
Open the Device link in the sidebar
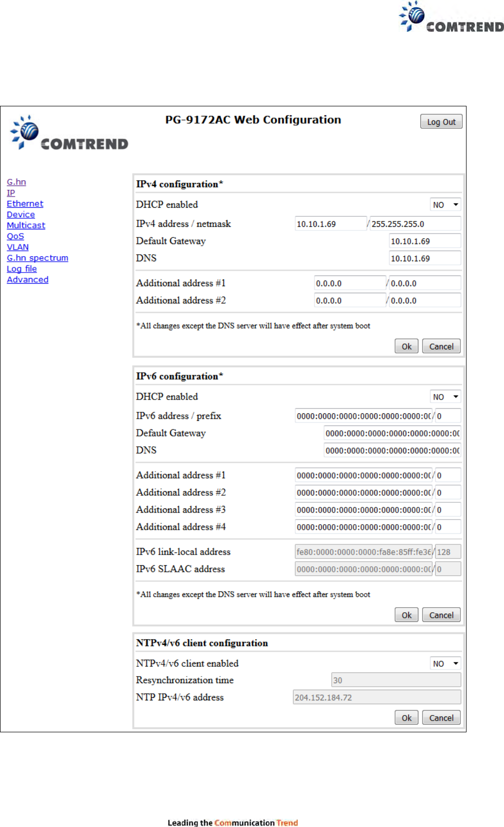tap(21, 215)
